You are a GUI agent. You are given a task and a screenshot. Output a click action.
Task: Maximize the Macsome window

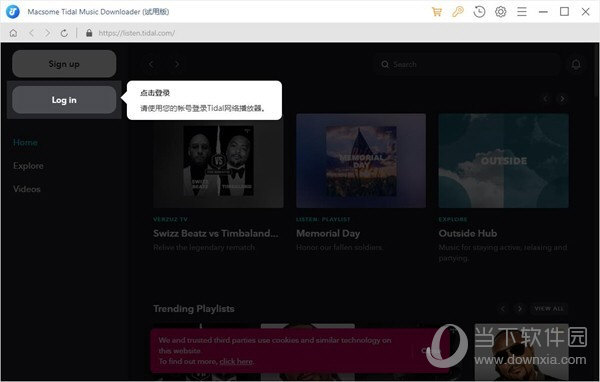click(x=564, y=12)
